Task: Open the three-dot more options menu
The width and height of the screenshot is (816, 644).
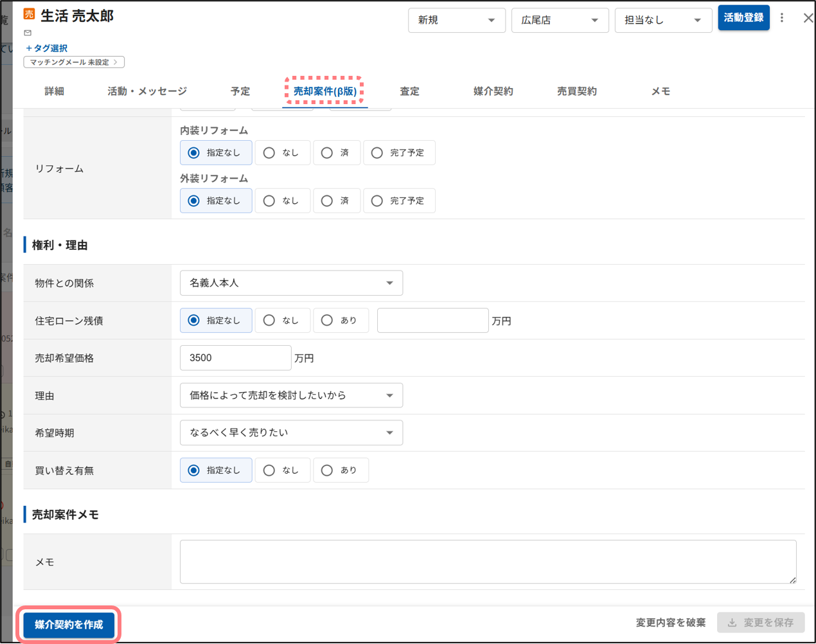Action: tap(782, 18)
